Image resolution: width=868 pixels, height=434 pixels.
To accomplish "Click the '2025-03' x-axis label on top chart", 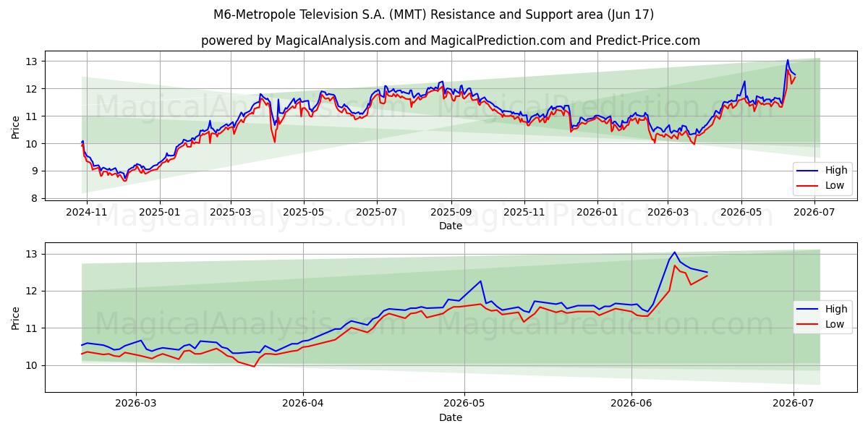I will [231, 213].
